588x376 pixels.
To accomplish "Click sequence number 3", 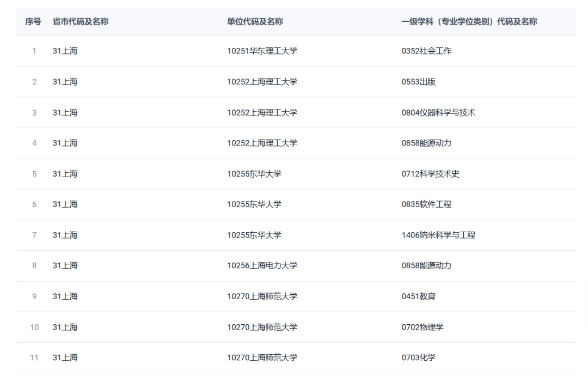I will (34, 113).
